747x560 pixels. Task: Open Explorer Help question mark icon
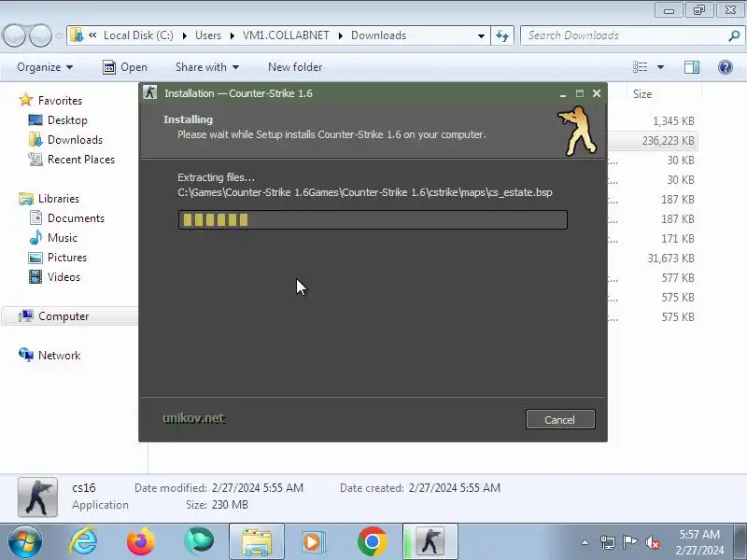(726, 67)
